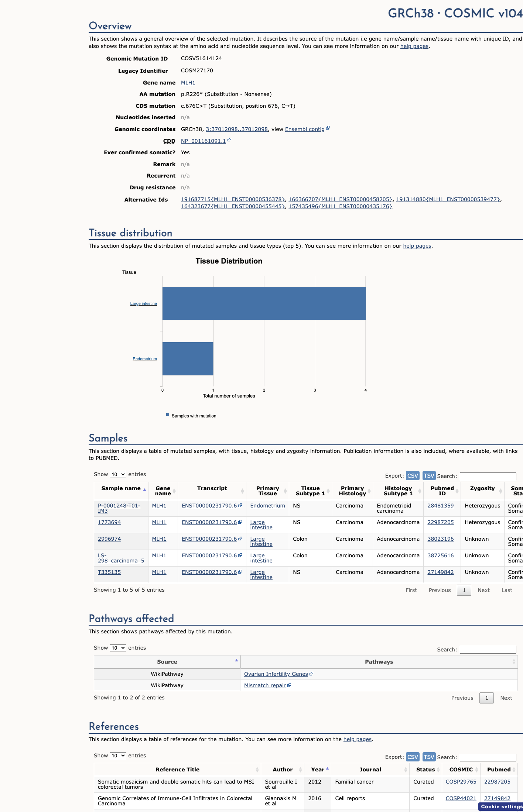Sort Pathways table by Source arrow
This screenshot has width=523, height=812.
click(x=236, y=660)
